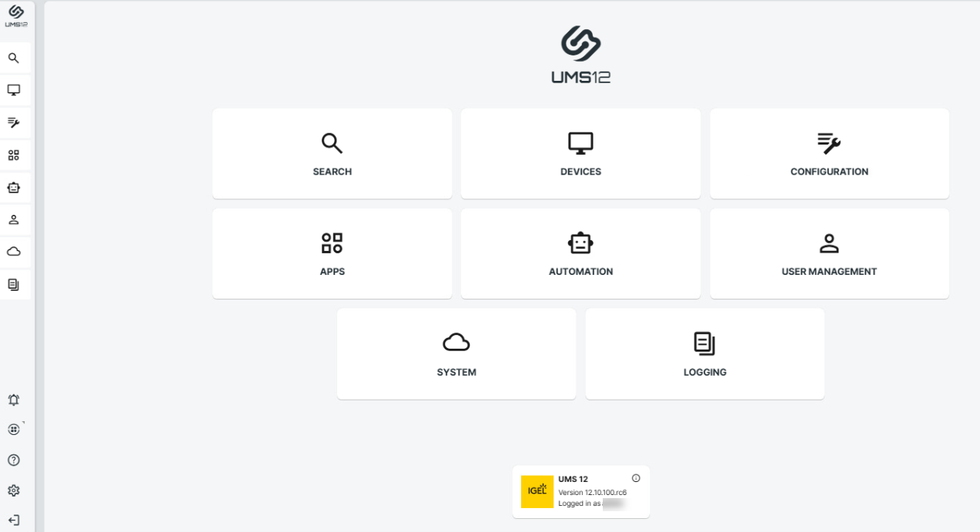Open Logging from the sidebar document icon
The height and width of the screenshot is (532, 980).
tap(14, 285)
